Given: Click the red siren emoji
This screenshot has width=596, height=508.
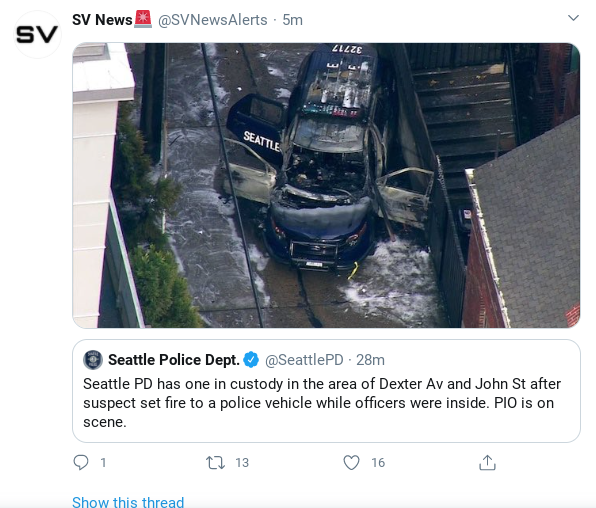Looking at the screenshot, I should [x=143, y=19].
